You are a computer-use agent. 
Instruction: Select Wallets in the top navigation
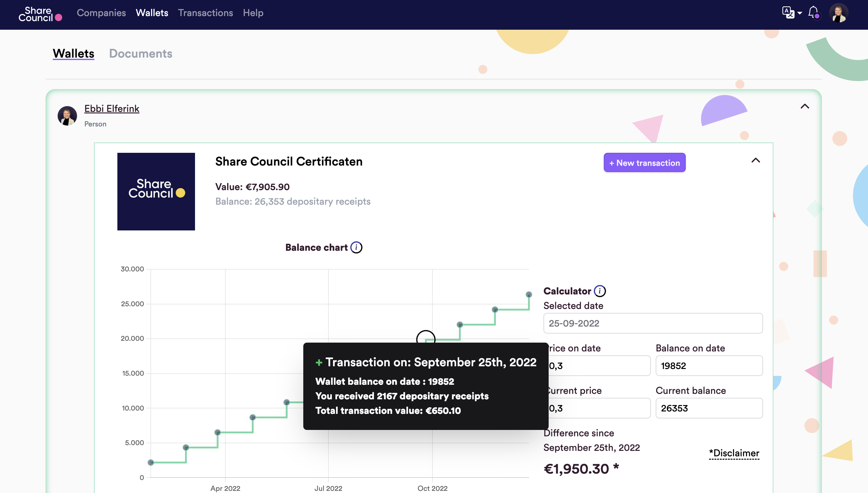(x=152, y=13)
